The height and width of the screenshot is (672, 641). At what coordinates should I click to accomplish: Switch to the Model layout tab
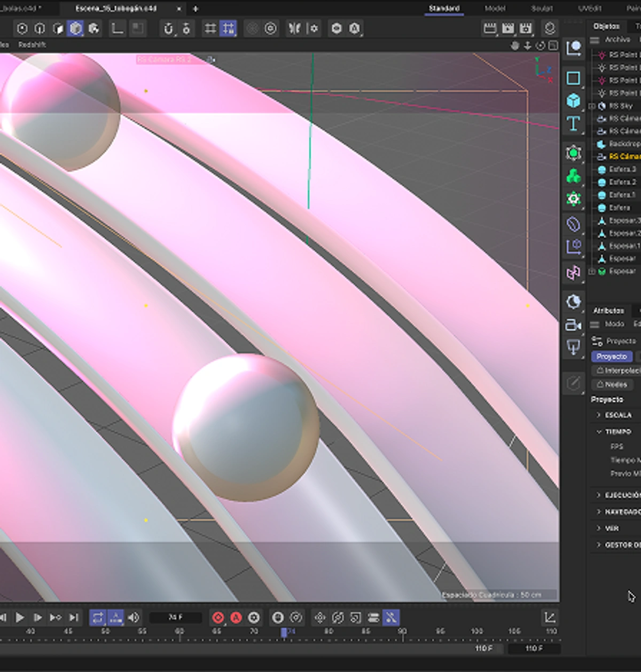coord(495,9)
